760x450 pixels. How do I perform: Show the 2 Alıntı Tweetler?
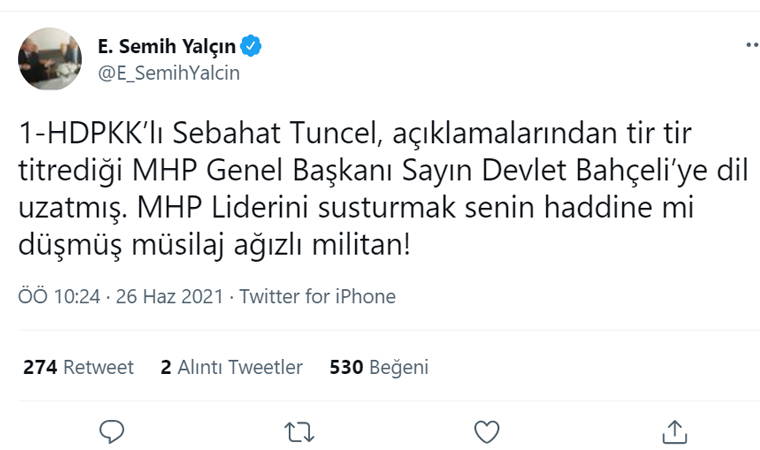coord(231,367)
